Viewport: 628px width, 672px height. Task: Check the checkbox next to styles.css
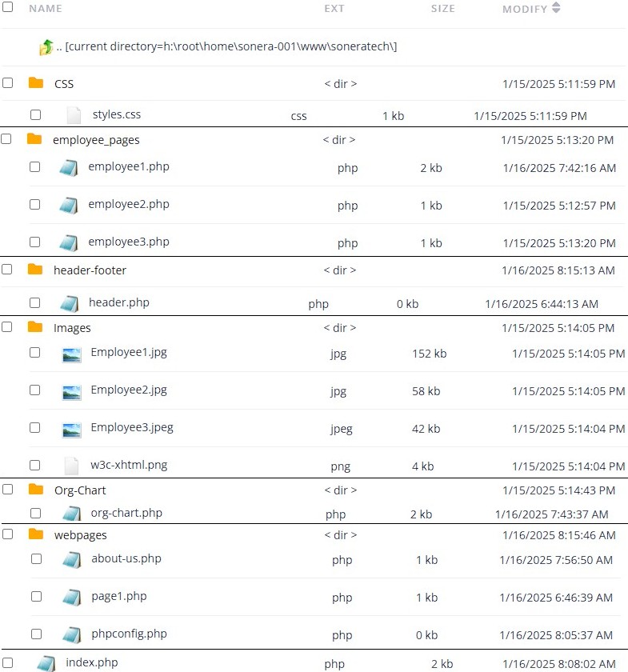36,114
